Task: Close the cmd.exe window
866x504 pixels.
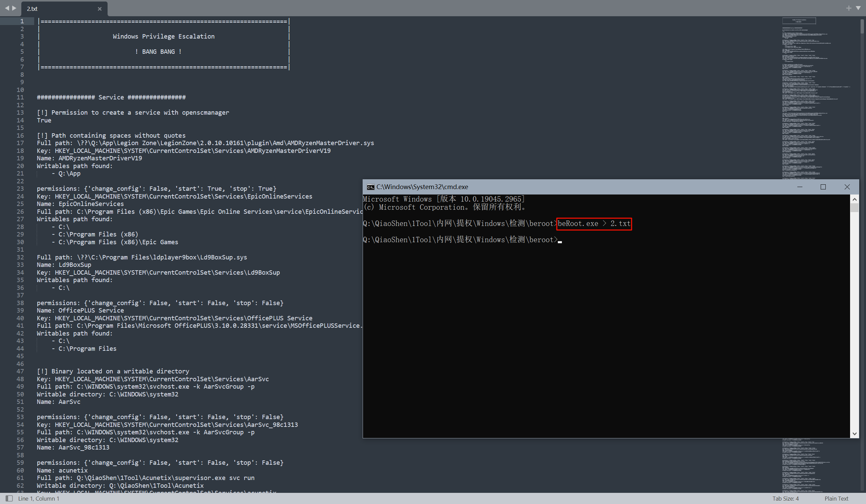Action: point(847,187)
